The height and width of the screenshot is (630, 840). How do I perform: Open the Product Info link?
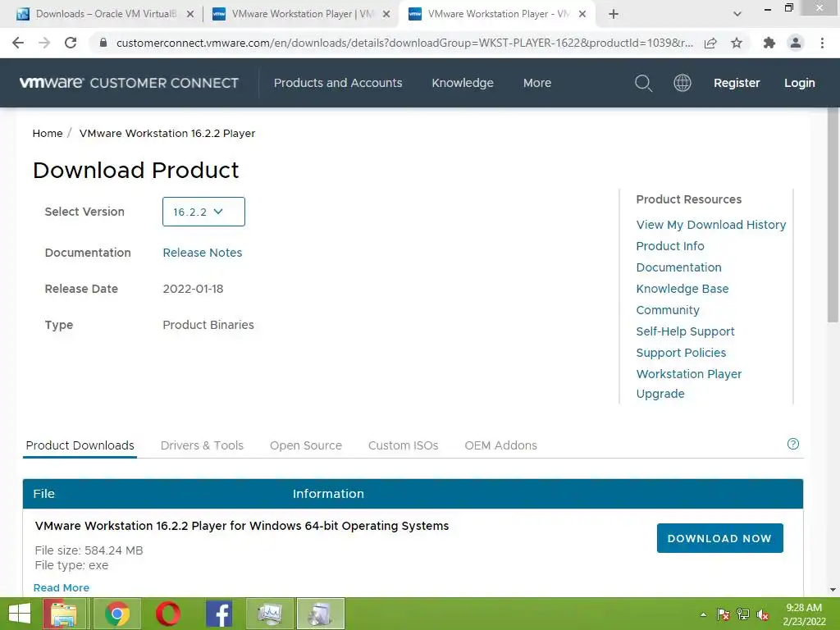click(670, 246)
